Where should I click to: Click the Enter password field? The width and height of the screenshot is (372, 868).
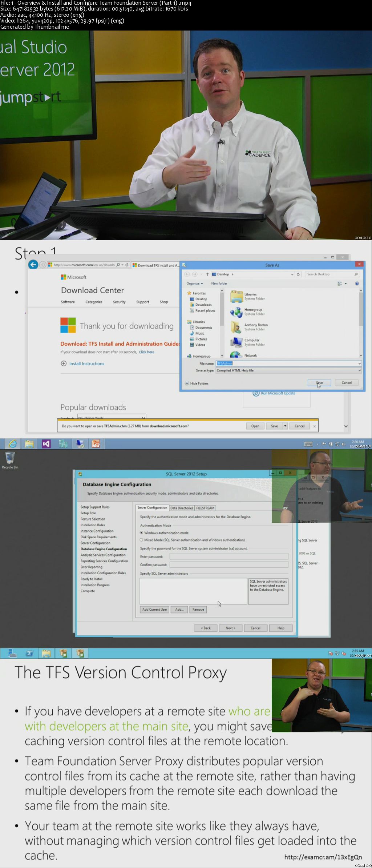(229, 556)
